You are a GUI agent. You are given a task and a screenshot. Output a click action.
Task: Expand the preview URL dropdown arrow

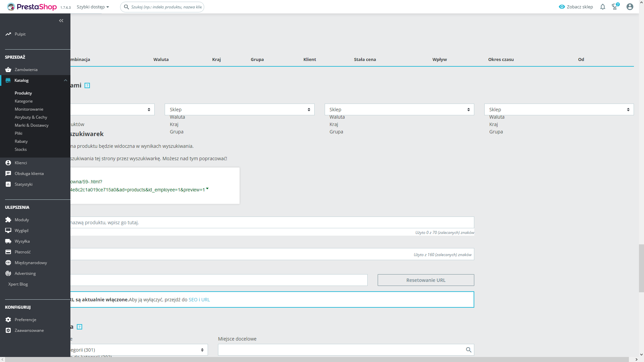coord(207,189)
